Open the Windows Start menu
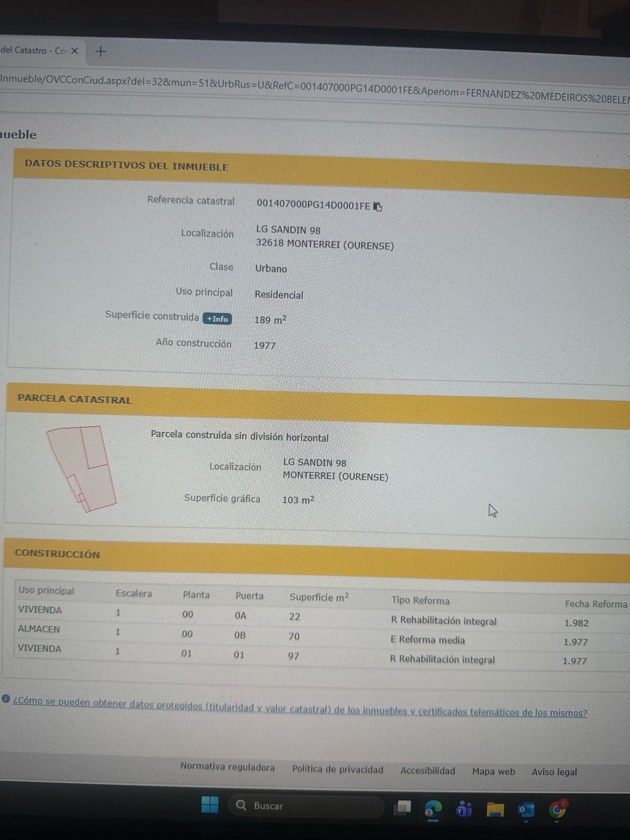 point(210,805)
